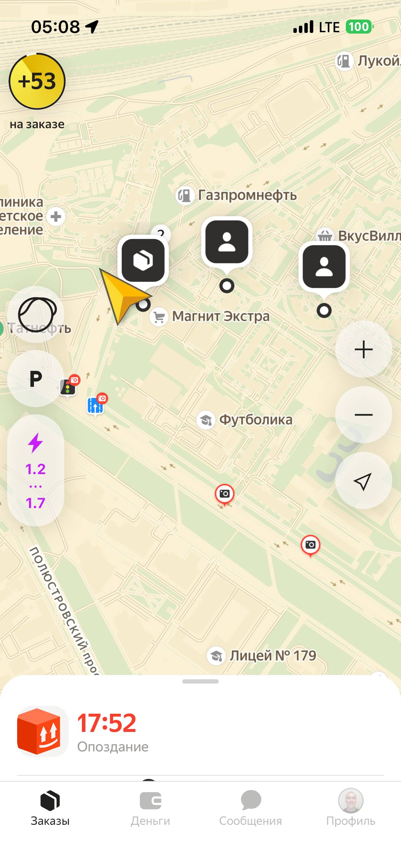Tap the Магнит Экстра store label
Viewport: 401px width, 868px height.
click(x=220, y=316)
